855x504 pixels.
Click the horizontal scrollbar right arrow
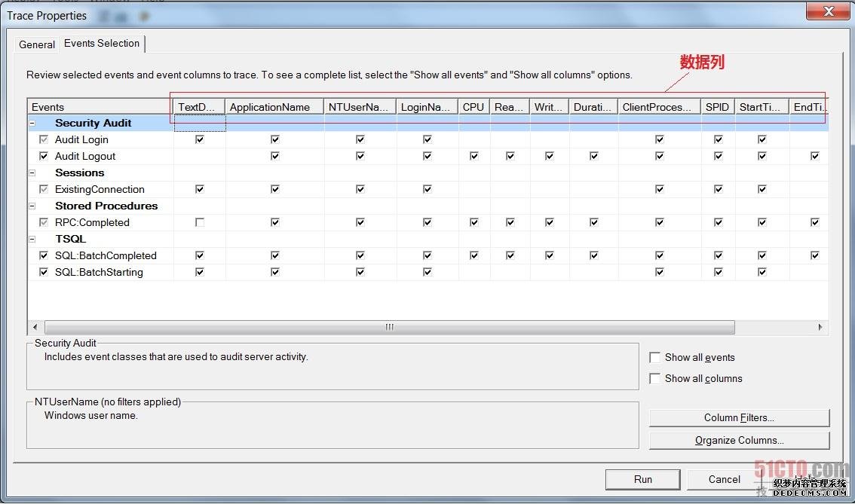(820, 327)
